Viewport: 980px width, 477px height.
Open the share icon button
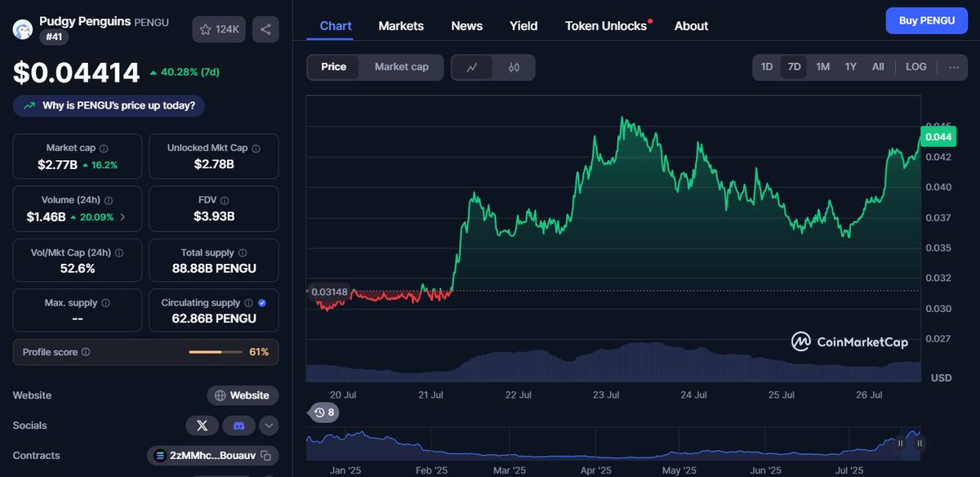click(x=265, y=29)
